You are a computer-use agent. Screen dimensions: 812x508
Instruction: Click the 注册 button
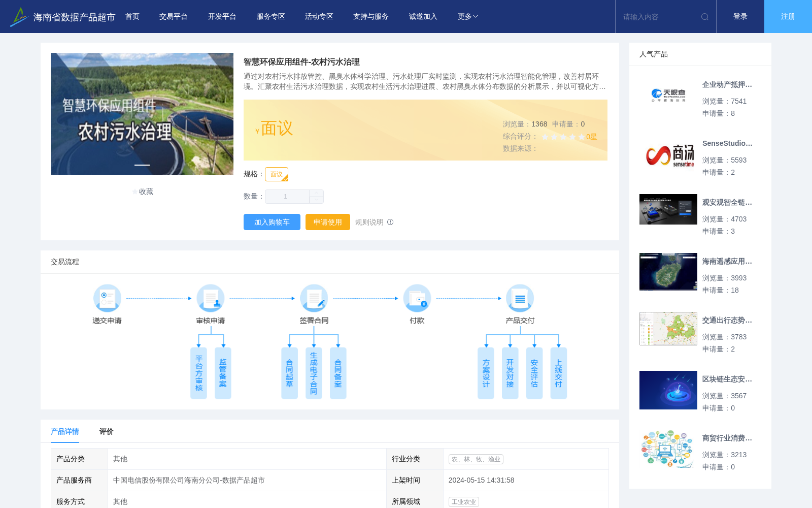788,17
